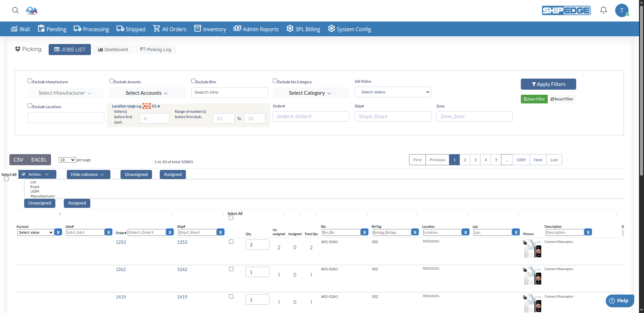The image size is (644, 313).
Task: Clear the BinTag filter with X
Action: pos(415,232)
